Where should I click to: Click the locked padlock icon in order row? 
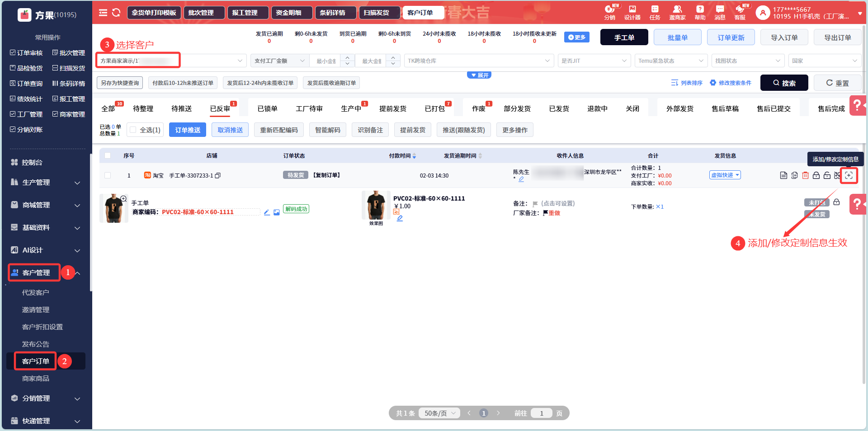point(816,175)
